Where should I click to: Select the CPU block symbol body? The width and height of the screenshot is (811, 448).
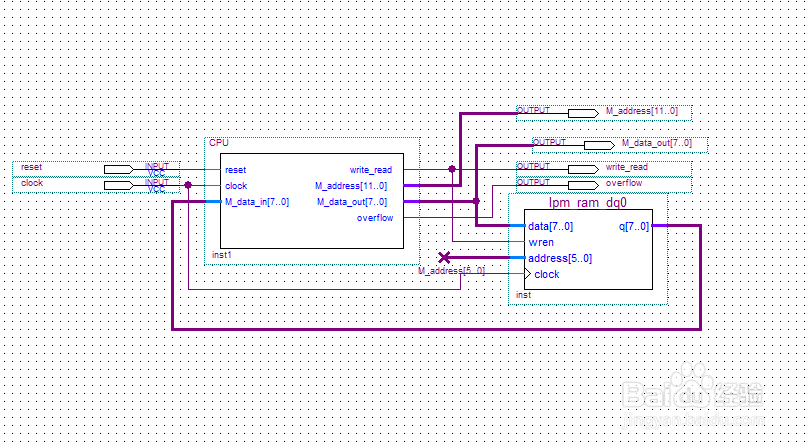(x=312, y=201)
